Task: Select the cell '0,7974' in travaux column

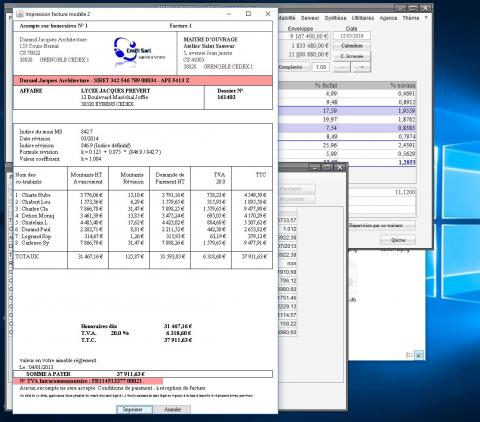Action: coord(377,137)
